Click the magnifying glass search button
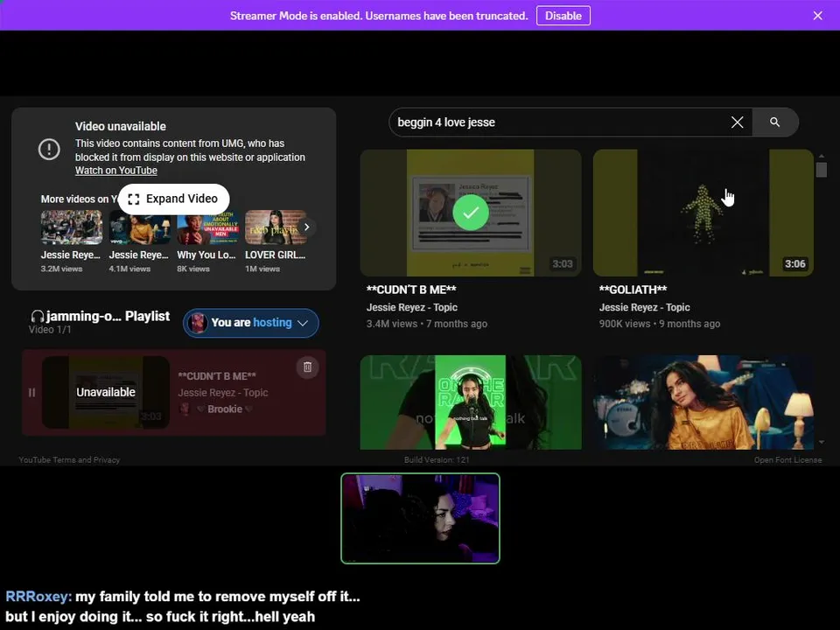 pyautogui.click(x=774, y=122)
